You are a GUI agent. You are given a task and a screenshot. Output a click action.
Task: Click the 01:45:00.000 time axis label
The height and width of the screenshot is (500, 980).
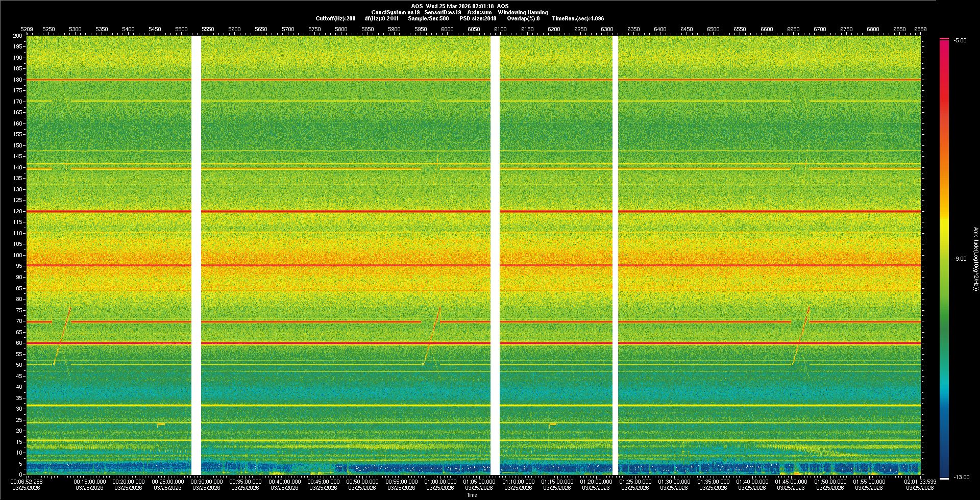click(x=791, y=481)
